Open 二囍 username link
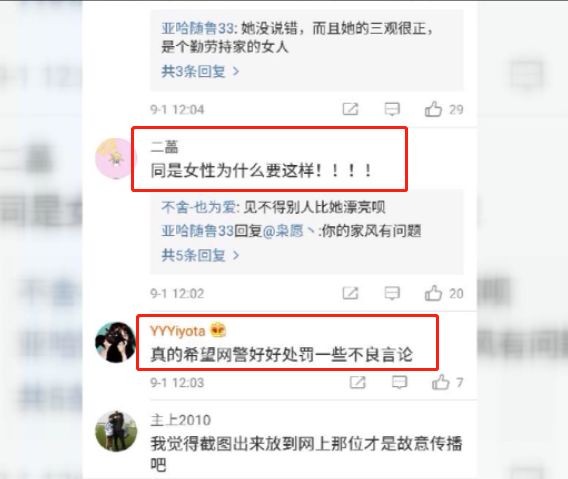 [164, 147]
